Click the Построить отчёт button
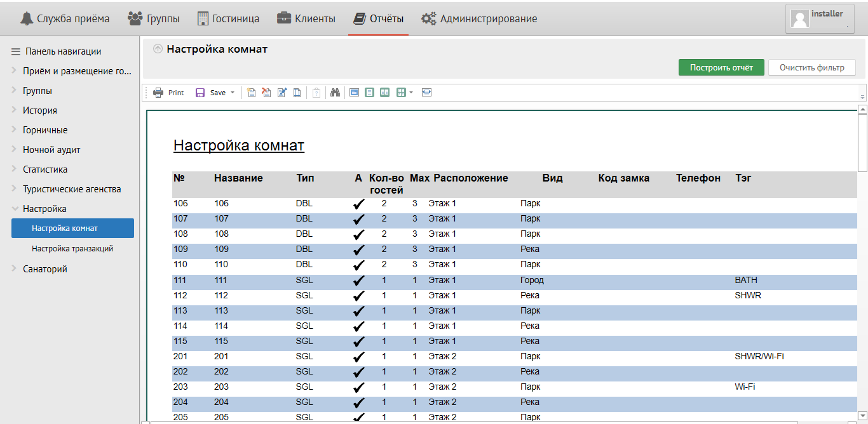The height and width of the screenshot is (424, 868). tap(721, 67)
